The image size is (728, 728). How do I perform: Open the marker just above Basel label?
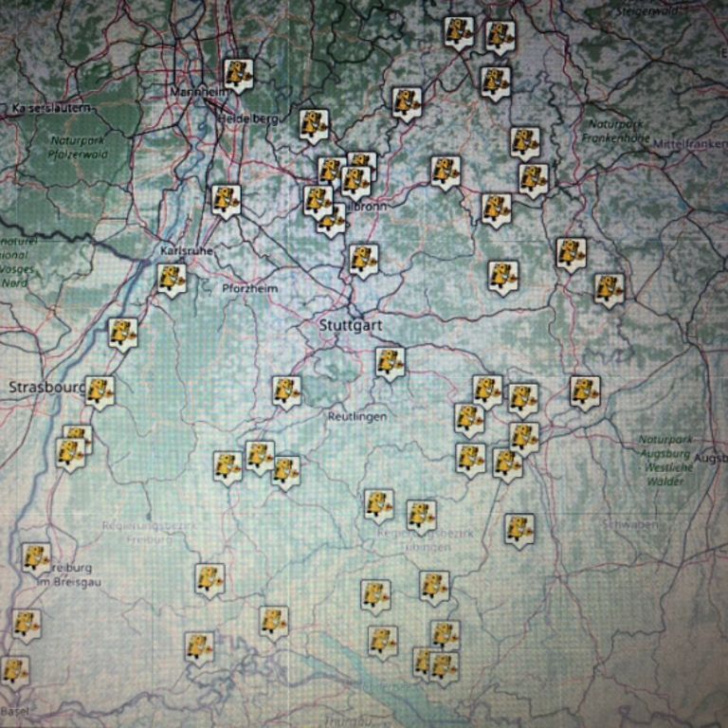14,671
